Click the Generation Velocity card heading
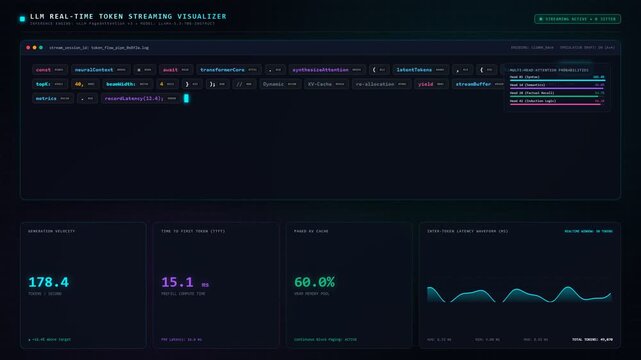The height and width of the screenshot is (360, 641). [52, 231]
